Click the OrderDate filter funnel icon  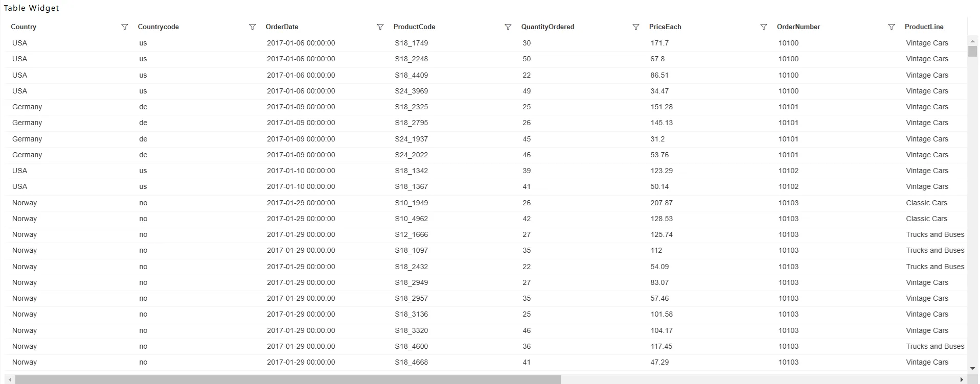[x=380, y=27]
